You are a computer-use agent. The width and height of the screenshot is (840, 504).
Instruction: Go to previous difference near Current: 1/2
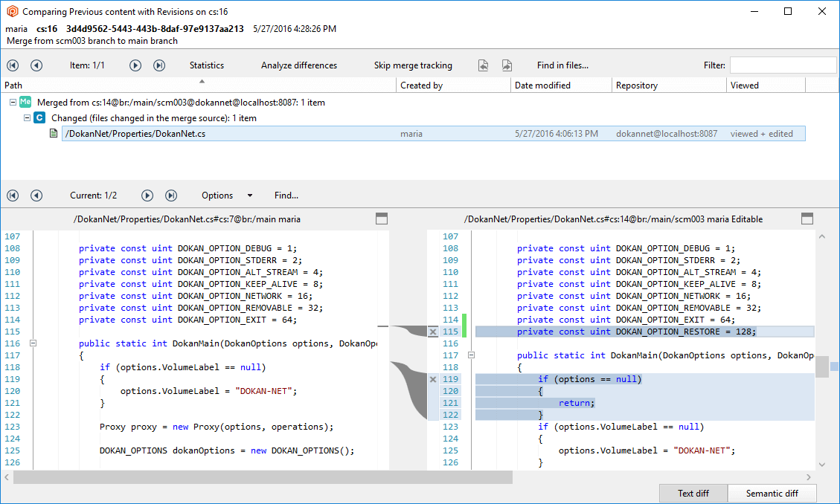click(36, 196)
